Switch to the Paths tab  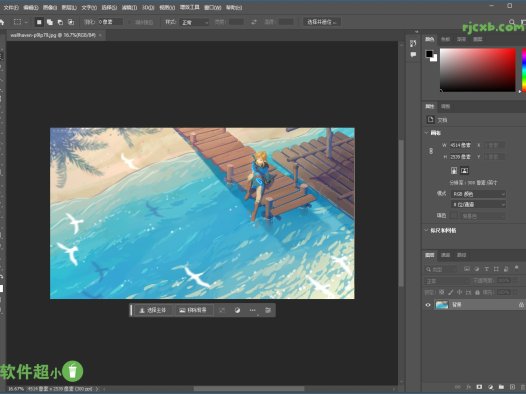click(461, 255)
